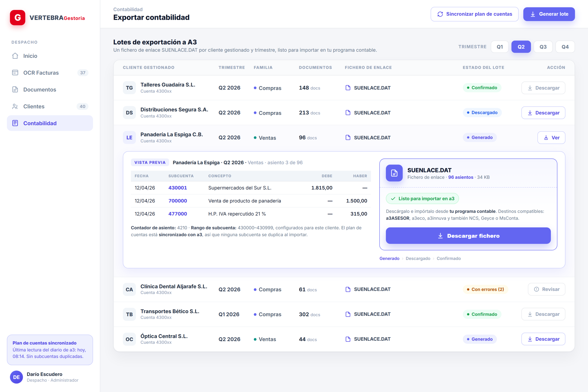Click the file icon in Distribuciones Segura row
Image resolution: width=588 pixels, height=392 pixels.
[348, 113]
